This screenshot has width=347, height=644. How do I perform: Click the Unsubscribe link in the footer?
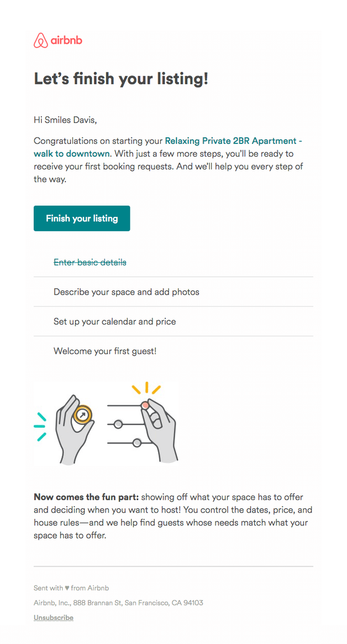pos(54,618)
